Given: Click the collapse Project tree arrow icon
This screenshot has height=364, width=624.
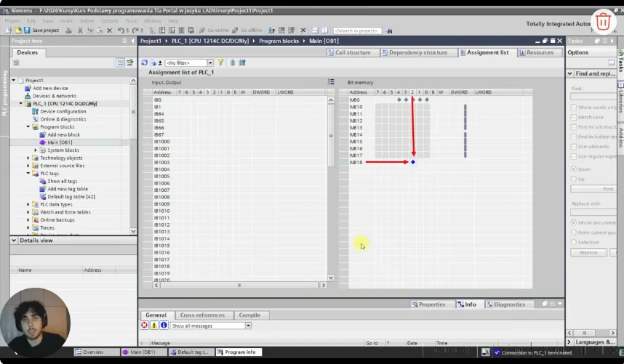Looking at the screenshot, I should (x=132, y=41).
